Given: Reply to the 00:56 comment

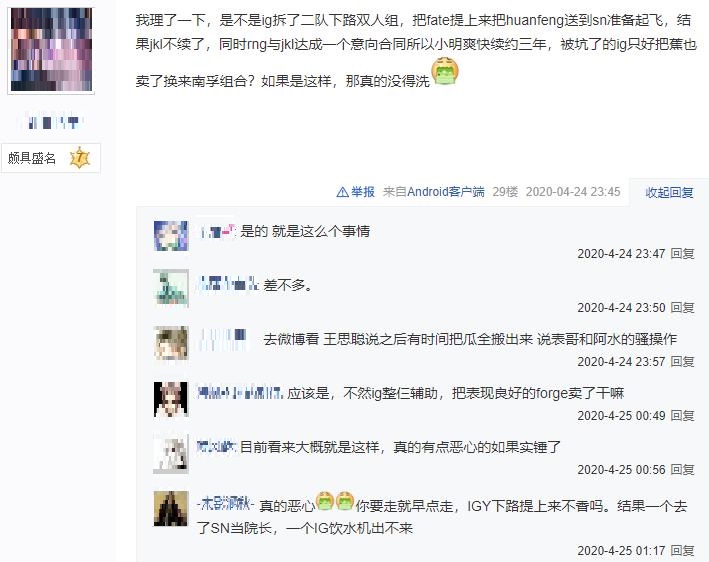Looking at the screenshot, I should coord(682,470).
